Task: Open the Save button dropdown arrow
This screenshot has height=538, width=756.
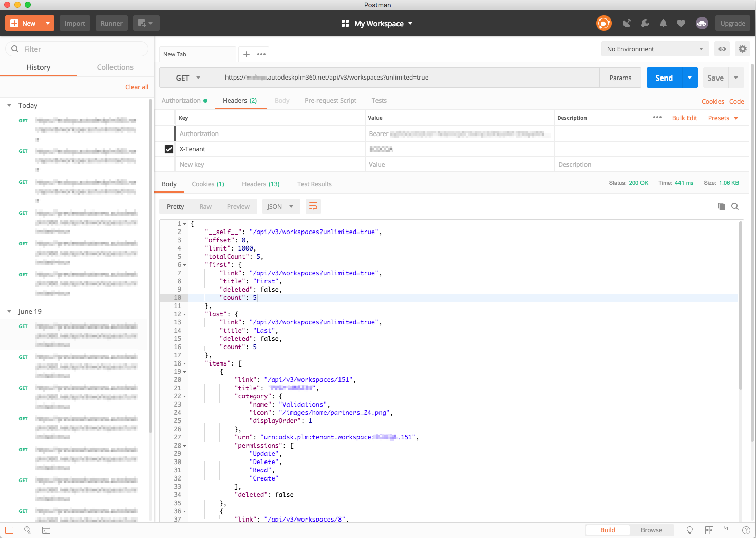Action: coord(736,78)
